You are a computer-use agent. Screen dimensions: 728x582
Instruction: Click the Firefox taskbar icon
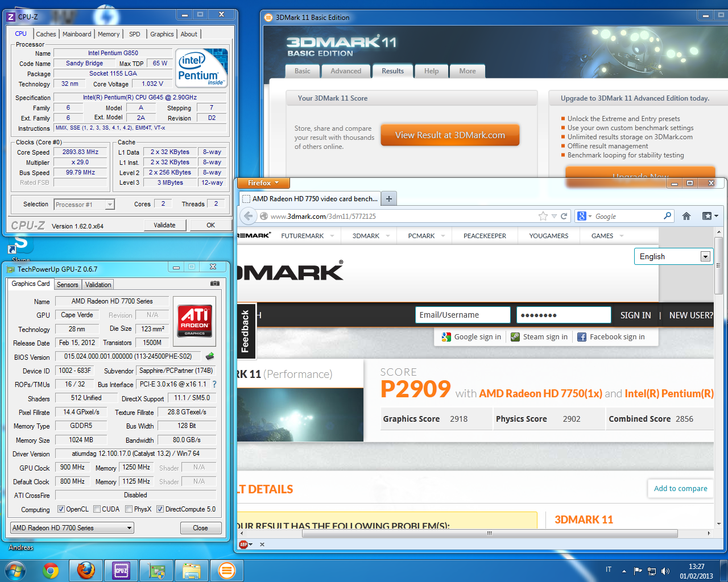pyautogui.click(x=86, y=570)
